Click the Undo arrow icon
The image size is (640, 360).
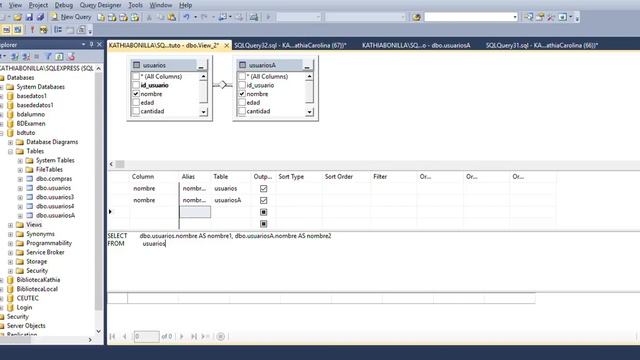click(x=187, y=17)
